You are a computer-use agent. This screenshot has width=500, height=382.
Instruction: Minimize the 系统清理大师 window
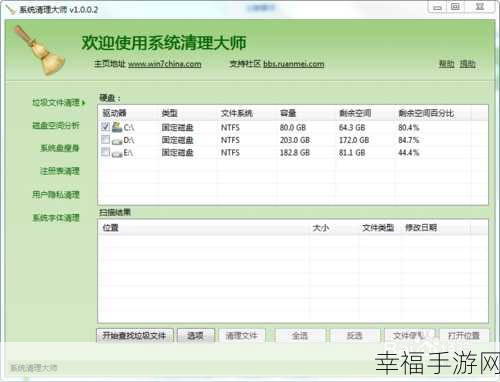click(437, 7)
